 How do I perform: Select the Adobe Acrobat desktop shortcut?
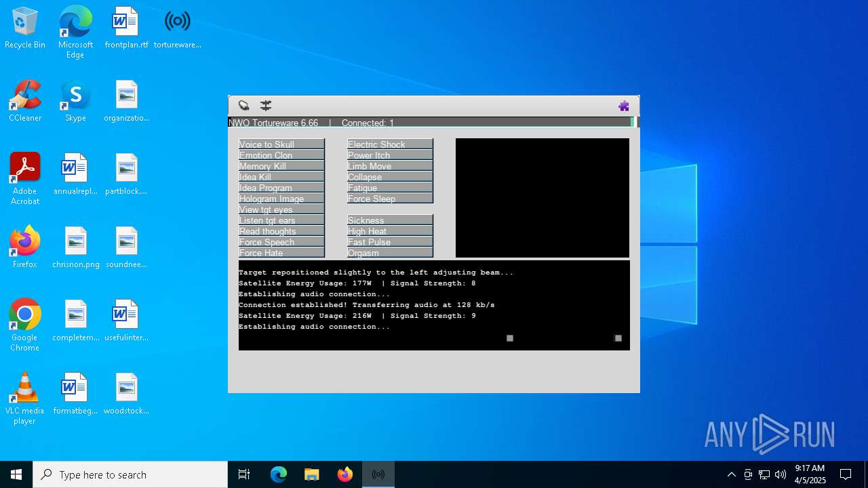[25, 179]
